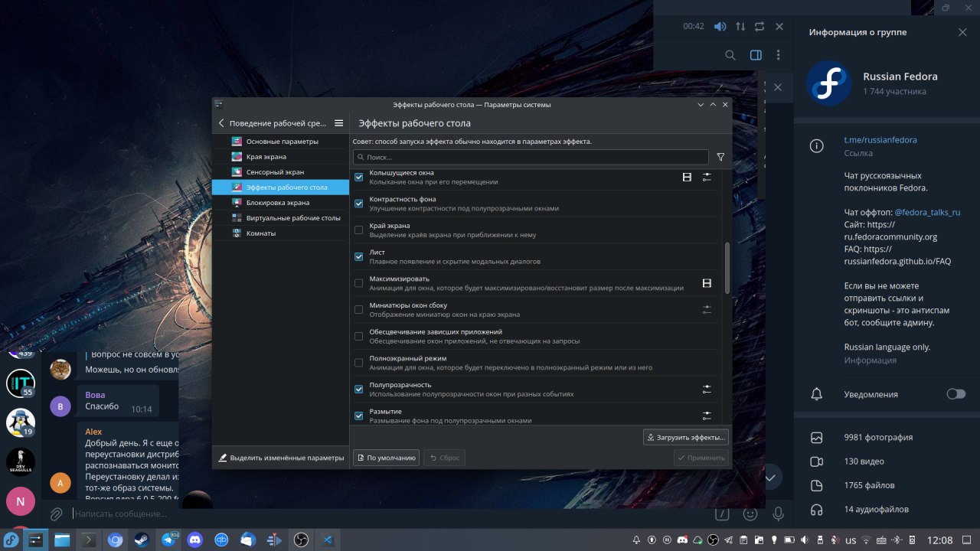Click the Загрузить эффекты button
980x551 pixels.
[x=685, y=438]
